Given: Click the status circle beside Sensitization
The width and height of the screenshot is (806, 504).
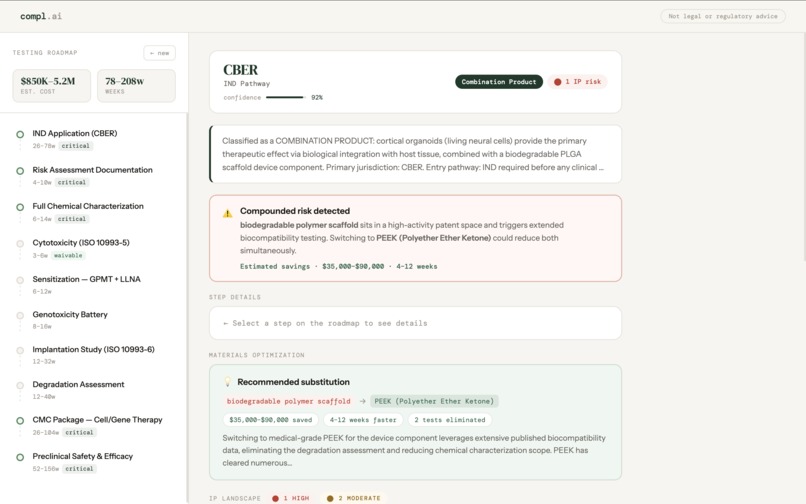Looking at the screenshot, I should 20,280.
